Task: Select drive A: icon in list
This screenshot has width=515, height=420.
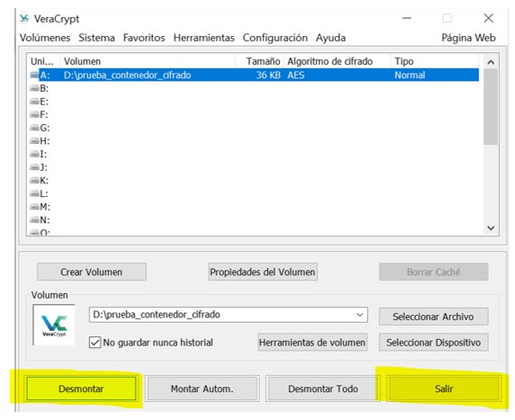Action: (x=34, y=76)
